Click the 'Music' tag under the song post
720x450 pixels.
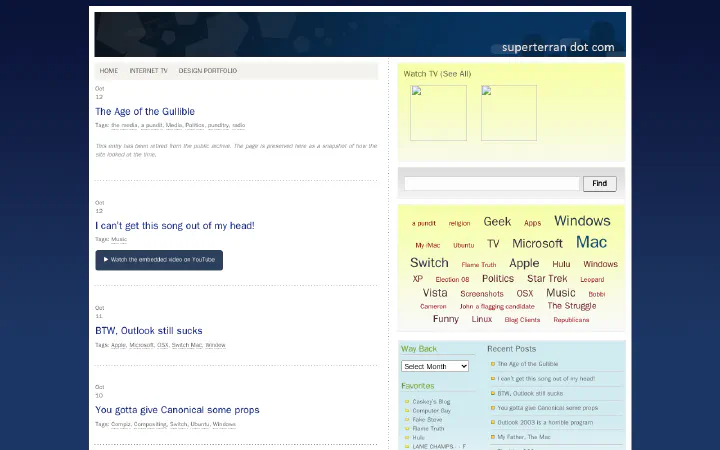coord(119,239)
